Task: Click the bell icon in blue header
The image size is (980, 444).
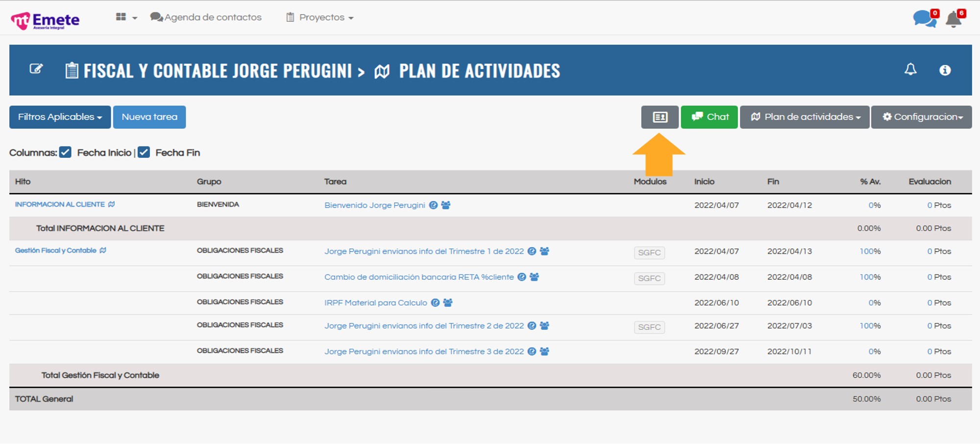Action: pos(910,70)
